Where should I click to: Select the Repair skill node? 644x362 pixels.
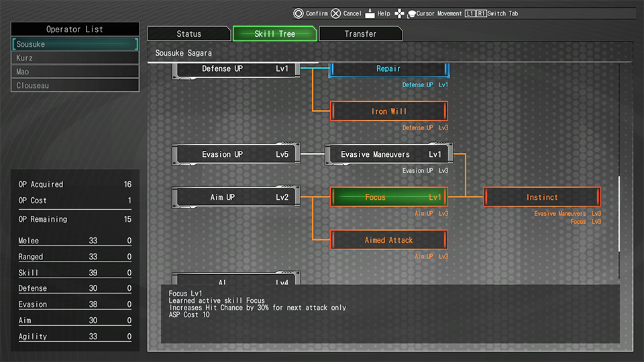click(x=388, y=69)
